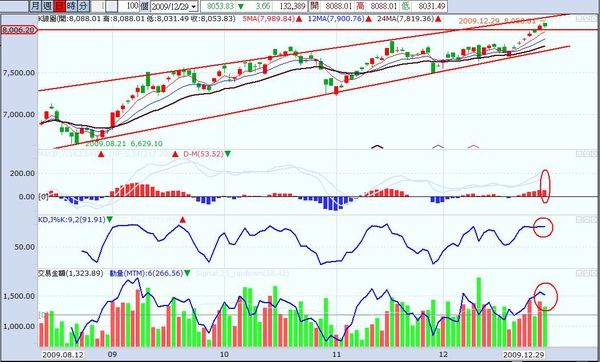
Task: Move the 交易金額 volume panel up icon
Action: point(586,273)
